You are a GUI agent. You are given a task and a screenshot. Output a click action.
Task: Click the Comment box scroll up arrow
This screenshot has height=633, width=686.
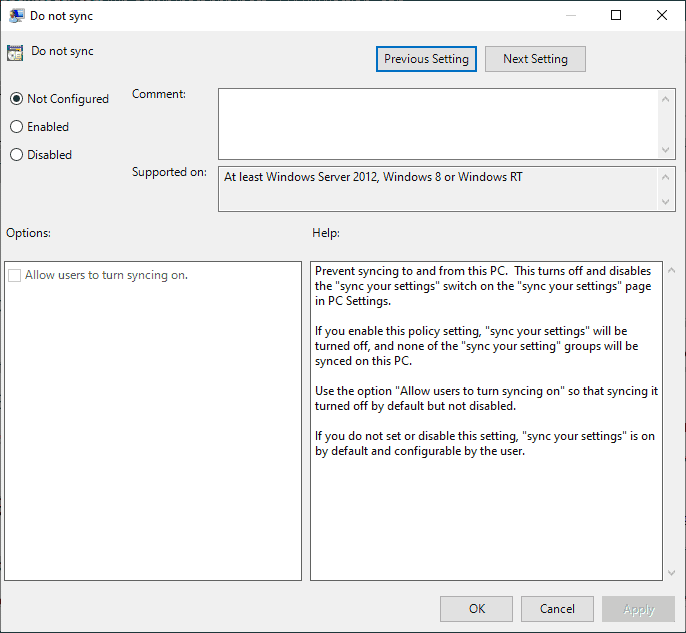[x=665, y=99]
